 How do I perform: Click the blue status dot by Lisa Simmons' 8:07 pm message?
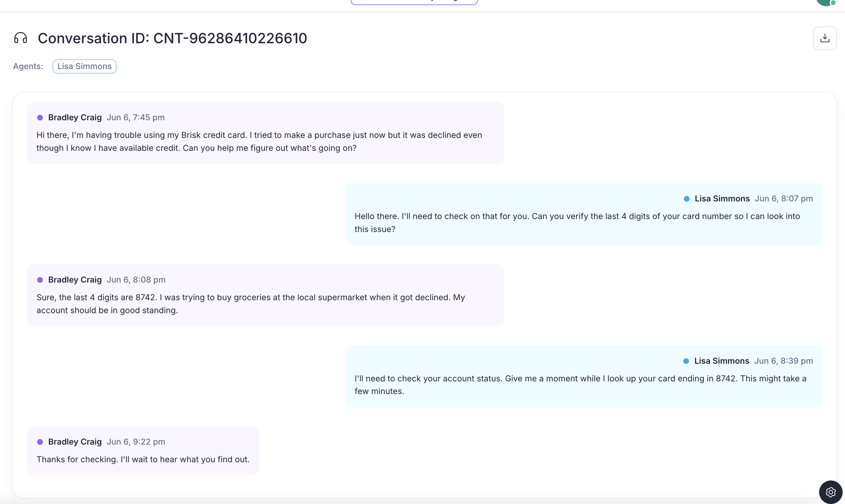[687, 199]
